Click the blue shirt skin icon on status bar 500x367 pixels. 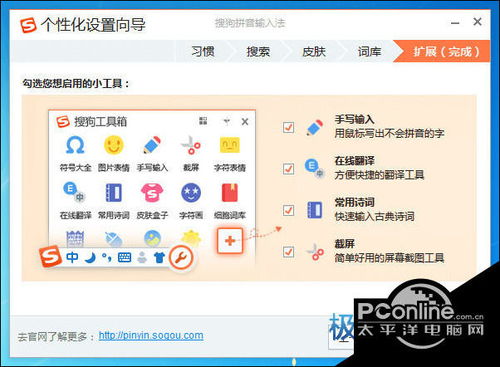coord(160,257)
